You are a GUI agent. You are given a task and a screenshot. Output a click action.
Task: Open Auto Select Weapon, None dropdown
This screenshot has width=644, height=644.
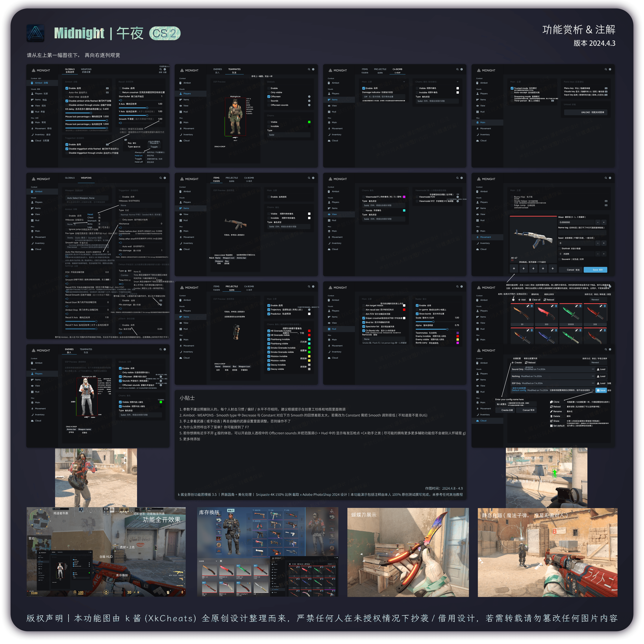[x=87, y=198]
